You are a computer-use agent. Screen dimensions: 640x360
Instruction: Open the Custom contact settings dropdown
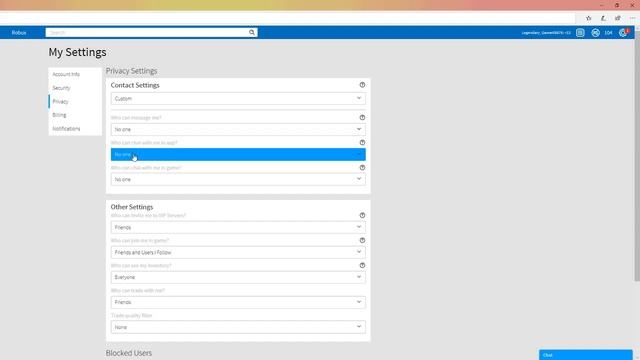coord(238,98)
